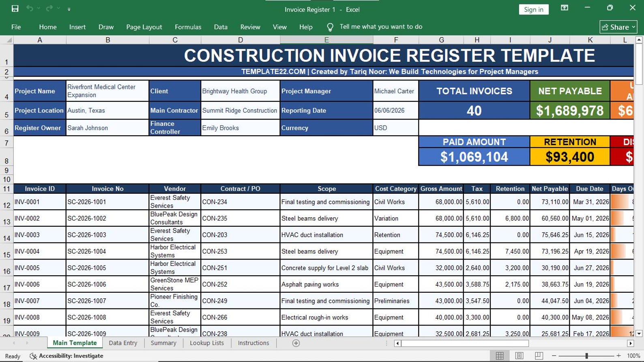Click the next sheet scroll arrow

[x=27, y=343]
